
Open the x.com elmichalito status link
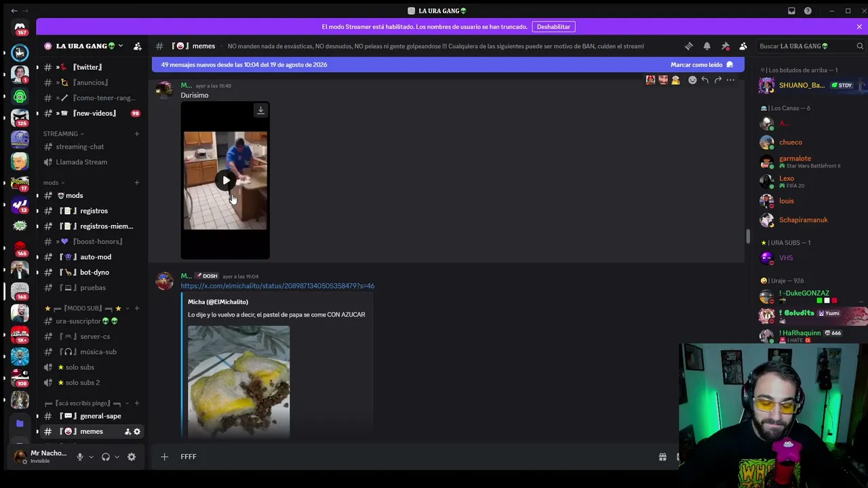(277, 286)
